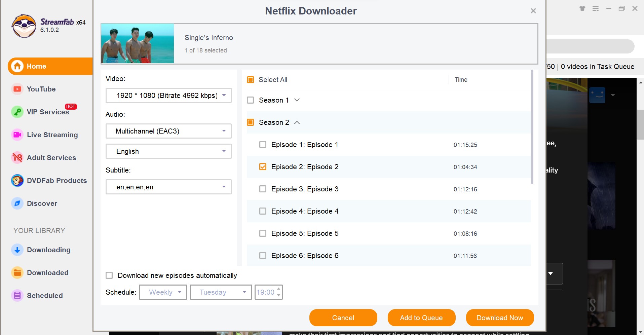
Task: Click Episode 2 duration 01:04:34
Action: [x=465, y=167]
